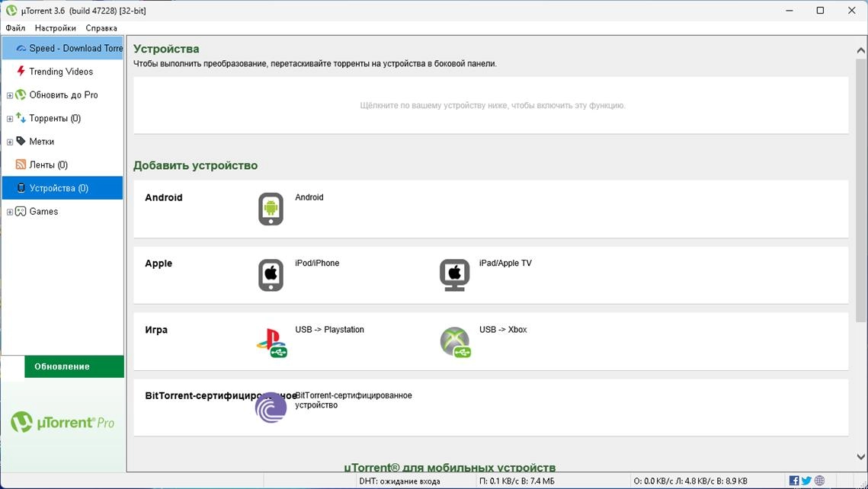Viewport: 868px width, 489px height.
Task: Click the upload speed status entry
Action: coord(690,481)
